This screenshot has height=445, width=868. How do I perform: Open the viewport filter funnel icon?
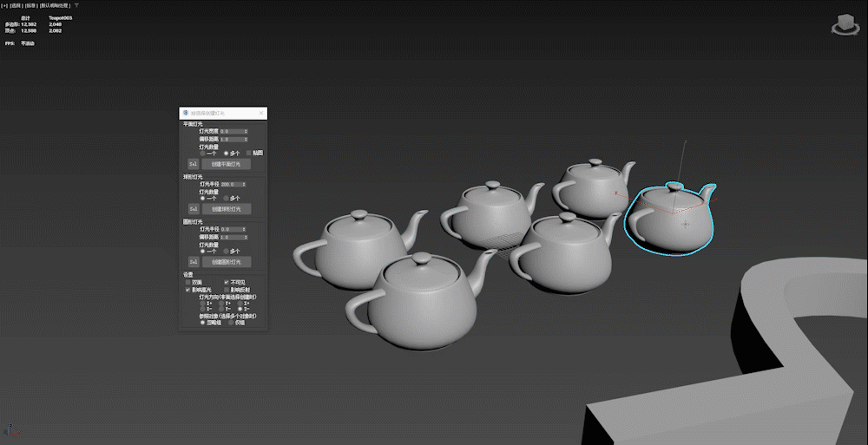[76, 5]
